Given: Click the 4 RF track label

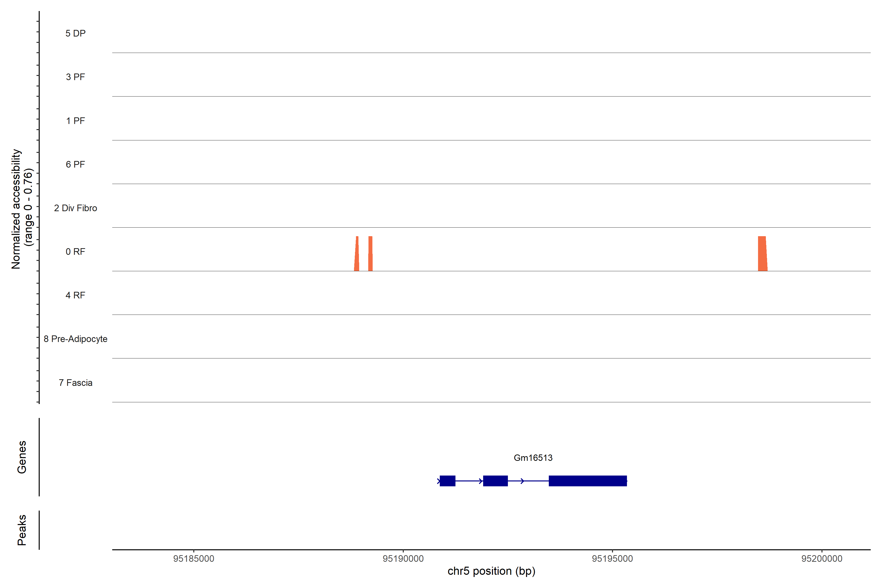Looking at the screenshot, I should coord(75,295).
